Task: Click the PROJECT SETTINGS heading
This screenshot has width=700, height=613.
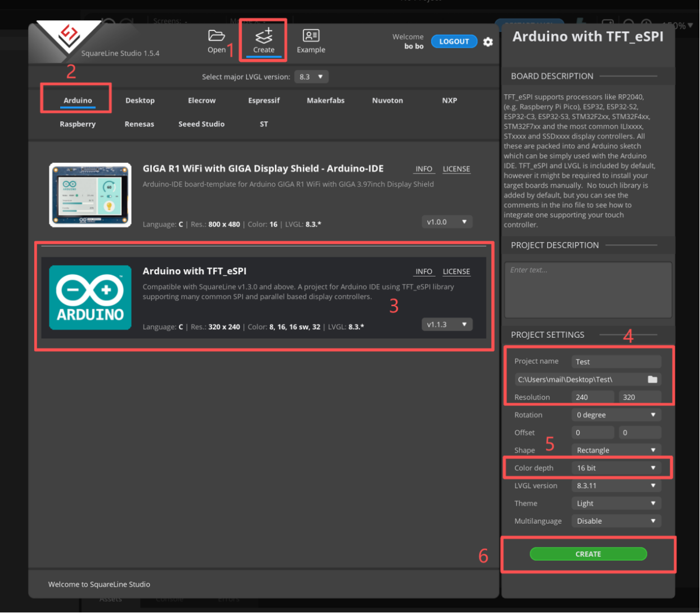Action: (x=548, y=335)
